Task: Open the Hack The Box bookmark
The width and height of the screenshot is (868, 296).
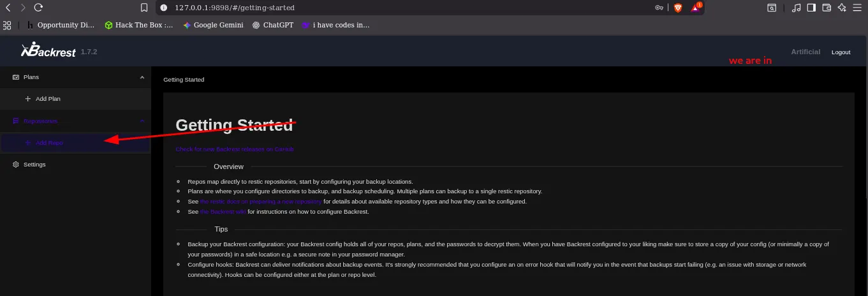Action: click(138, 26)
